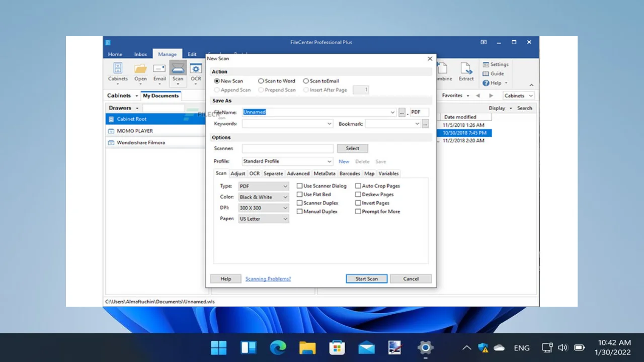Click the Wondershare Filmora drawer icon
The height and width of the screenshot is (362, 644).
tap(111, 142)
